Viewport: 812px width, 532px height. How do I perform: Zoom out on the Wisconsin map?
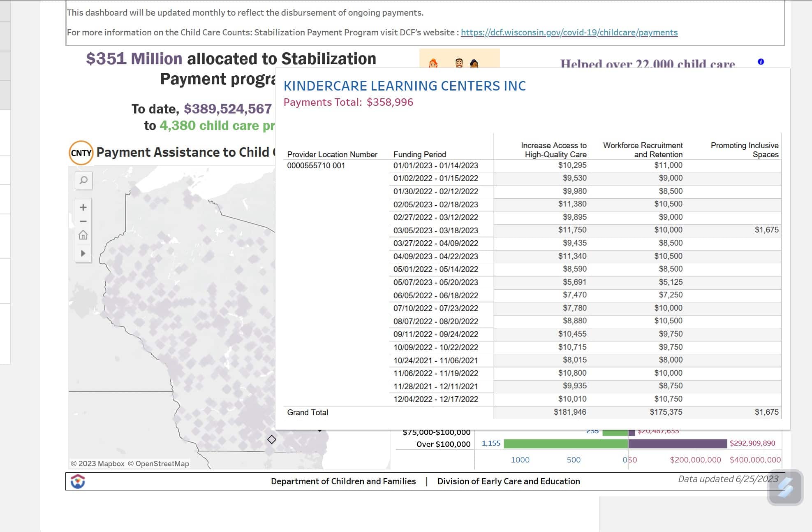click(x=83, y=221)
